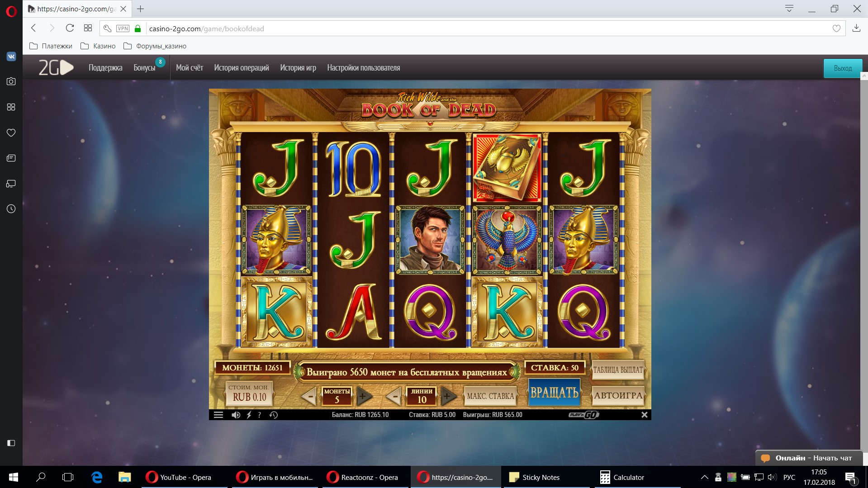Switch to Calculator window

(637, 477)
